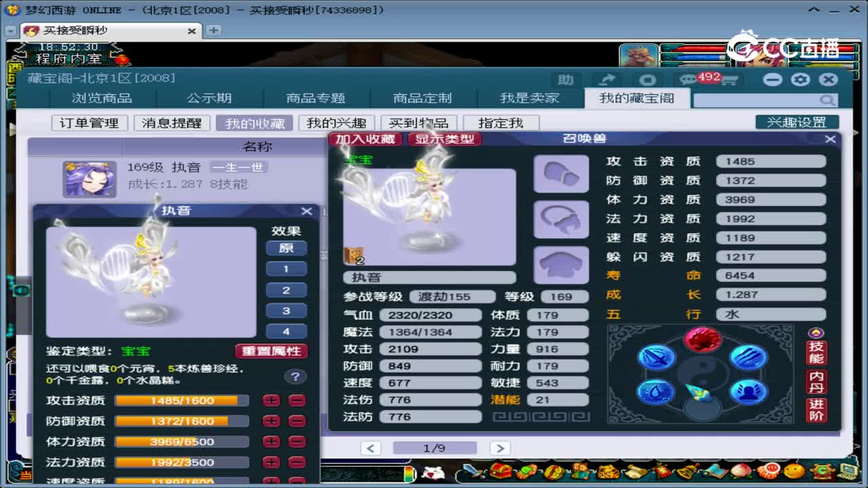
Task: Open the treasure chest inventory icon
Action: click(x=500, y=471)
